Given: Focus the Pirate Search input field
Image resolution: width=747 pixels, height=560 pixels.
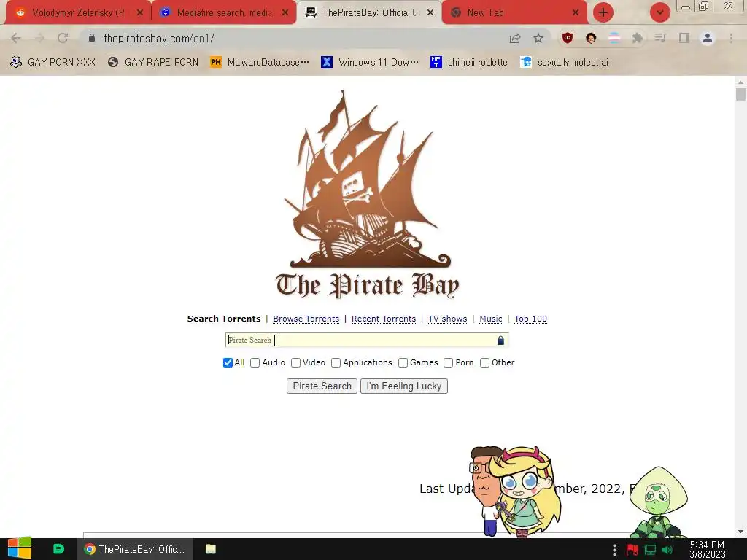Looking at the screenshot, I should click(x=366, y=340).
